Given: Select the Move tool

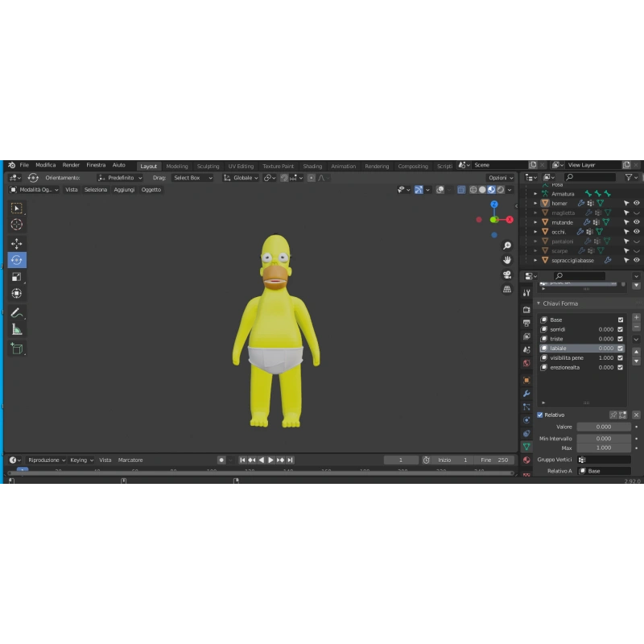Looking at the screenshot, I should [x=16, y=244].
